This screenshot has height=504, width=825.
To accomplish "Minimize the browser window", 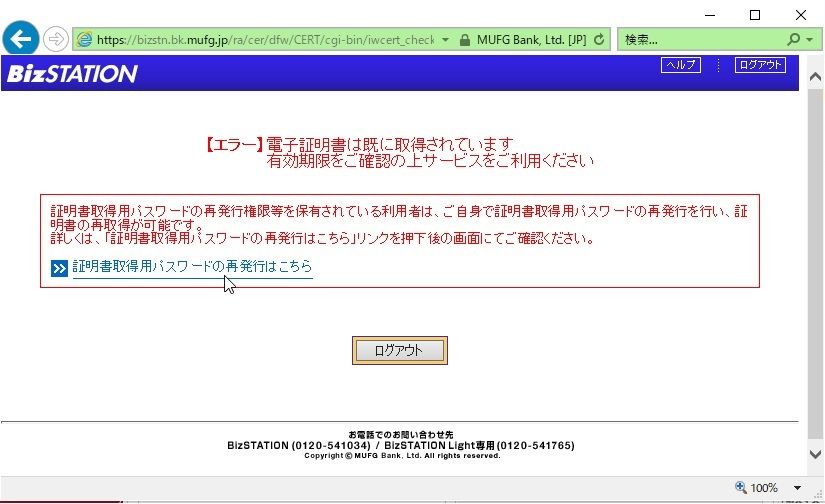I will click(710, 15).
